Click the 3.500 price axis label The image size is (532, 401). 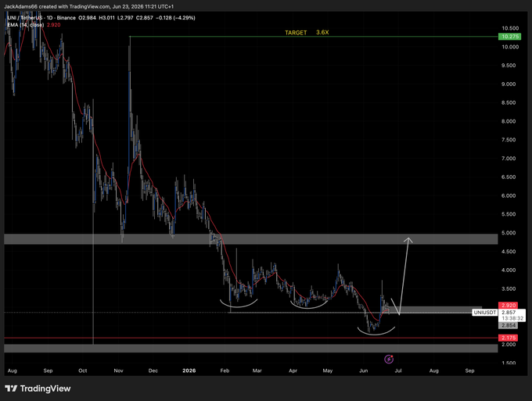click(x=509, y=288)
